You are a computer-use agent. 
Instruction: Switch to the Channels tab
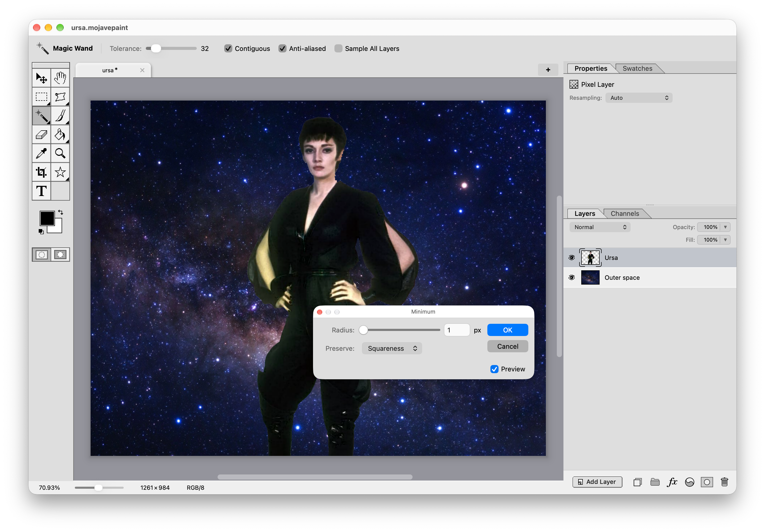point(625,213)
